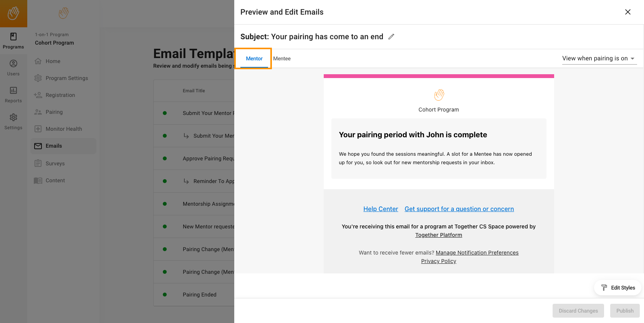Viewport: 644px width, 323px height.
Task: Close the Preview and Edit Emails panel
Action: pyautogui.click(x=627, y=12)
